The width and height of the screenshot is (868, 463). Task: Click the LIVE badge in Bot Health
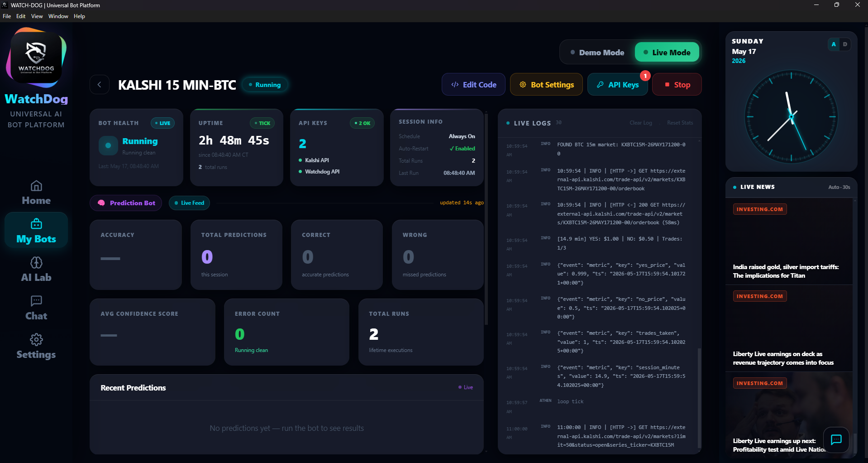coord(162,123)
